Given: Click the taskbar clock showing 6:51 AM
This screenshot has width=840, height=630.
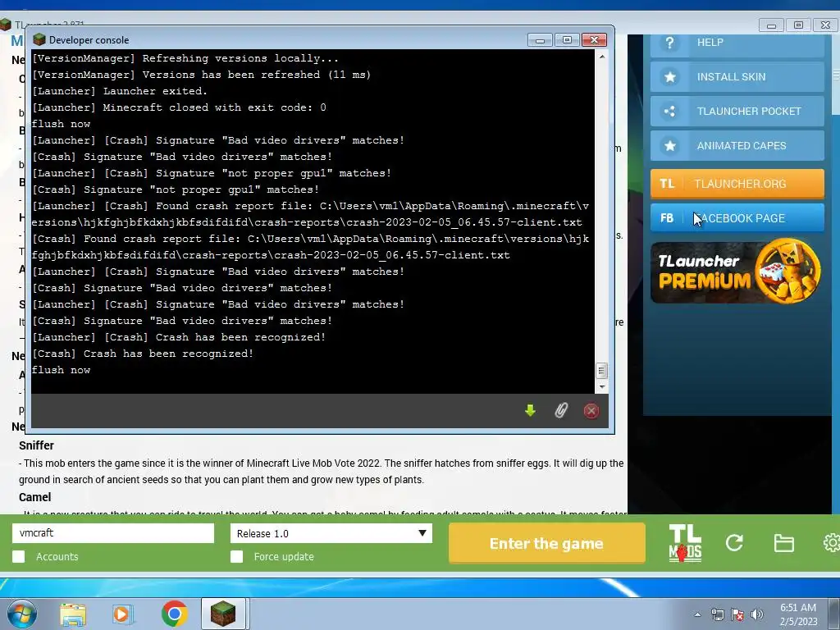Looking at the screenshot, I should pyautogui.click(x=798, y=614).
